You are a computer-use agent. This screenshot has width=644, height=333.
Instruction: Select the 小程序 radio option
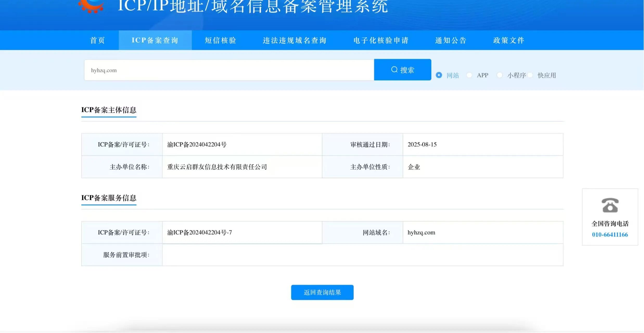[499, 75]
